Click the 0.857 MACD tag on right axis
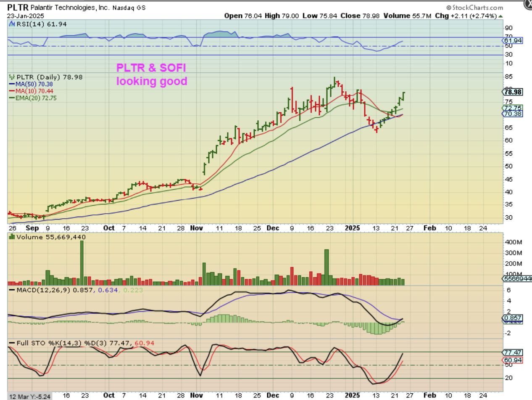This screenshot has height=400, width=532. (x=513, y=318)
